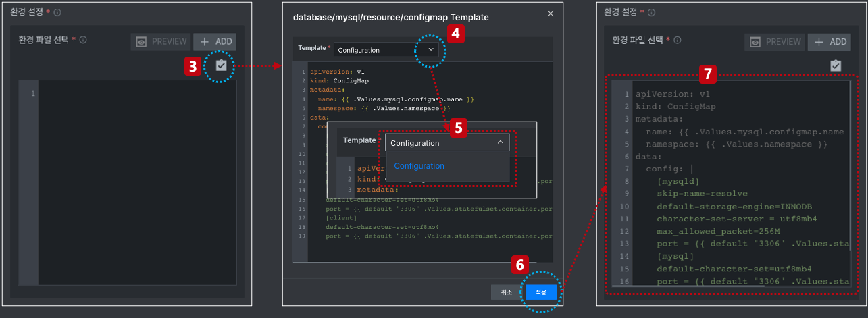Click ADD button in the right 환경 설정 panel
This screenshot has width=868, height=318.
[x=829, y=41]
